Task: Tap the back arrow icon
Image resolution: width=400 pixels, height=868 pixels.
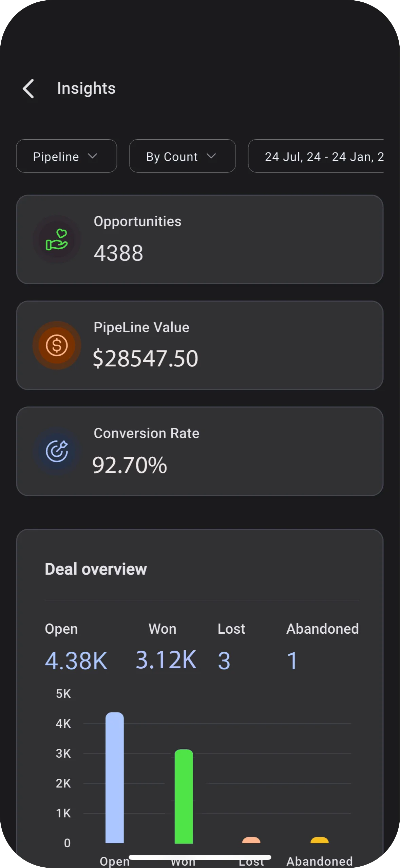Action: (x=28, y=89)
